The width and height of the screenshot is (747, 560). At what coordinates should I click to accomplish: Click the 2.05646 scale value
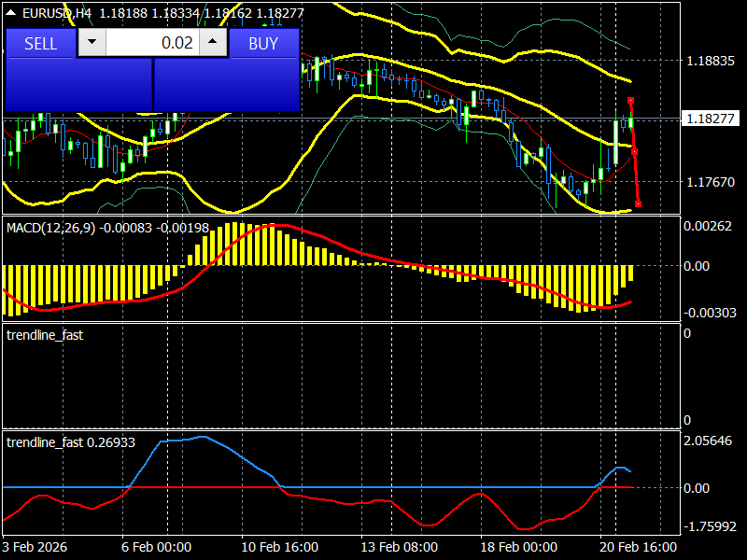(x=708, y=441)
